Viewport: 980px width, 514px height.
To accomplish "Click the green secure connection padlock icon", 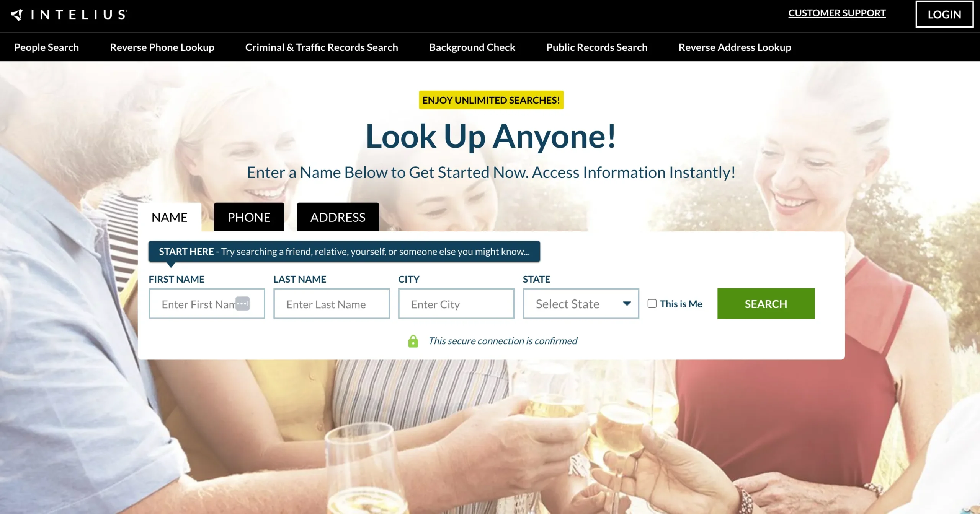I will pos(413,341).
